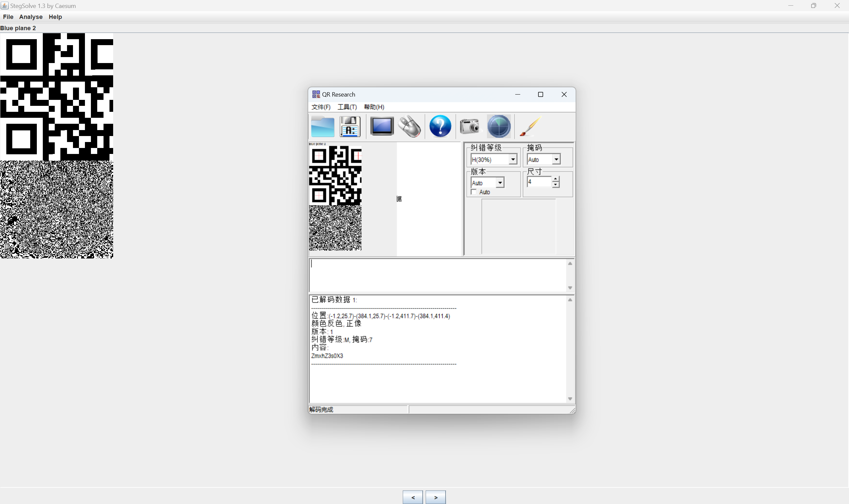Click scroll up arrow of decoded results pane
This screenshot has width=849, height=504.
pos(570,300)
